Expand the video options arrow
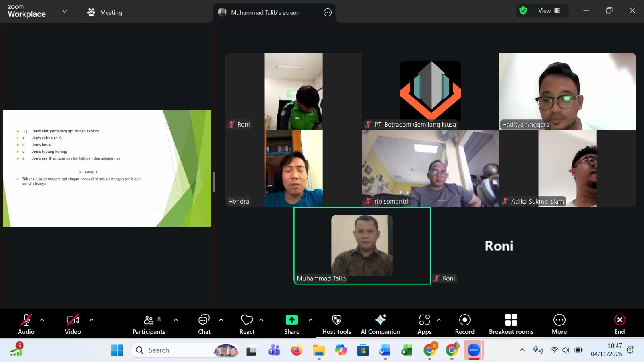 [x=91, y=320]
